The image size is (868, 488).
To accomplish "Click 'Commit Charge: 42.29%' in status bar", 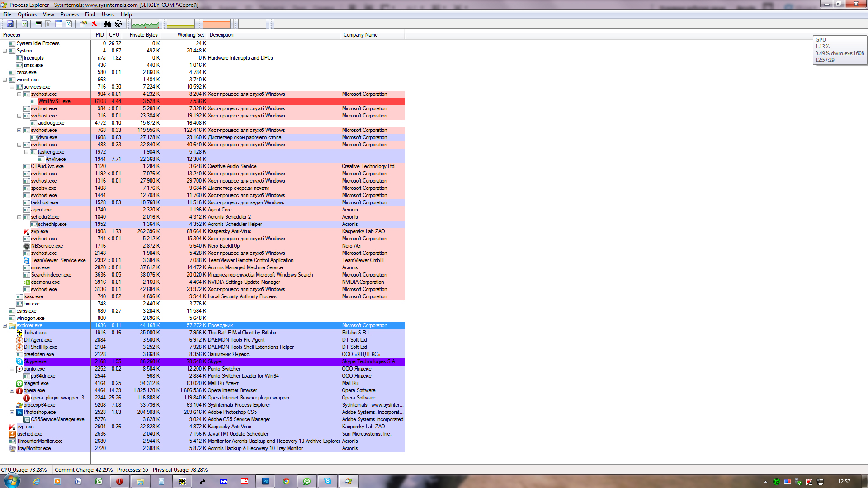I will coord(84,469).
